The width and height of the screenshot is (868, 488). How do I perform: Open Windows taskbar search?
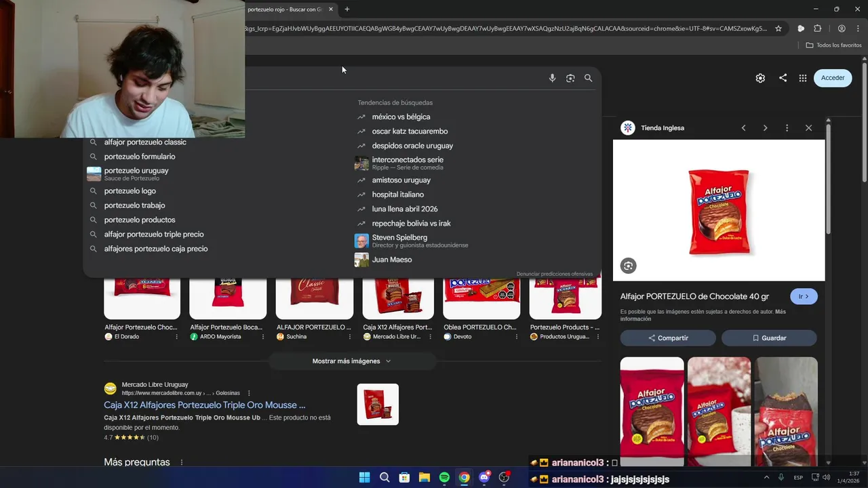(384, 477)
